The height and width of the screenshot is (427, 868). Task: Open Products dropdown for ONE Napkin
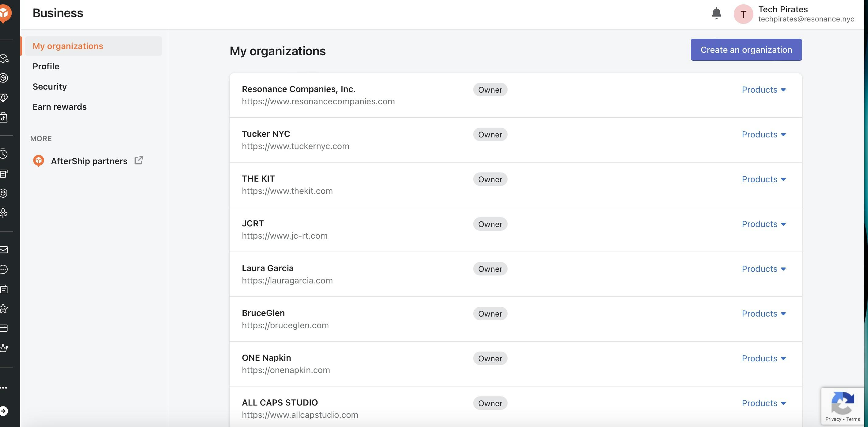click(x=763, y=358)
